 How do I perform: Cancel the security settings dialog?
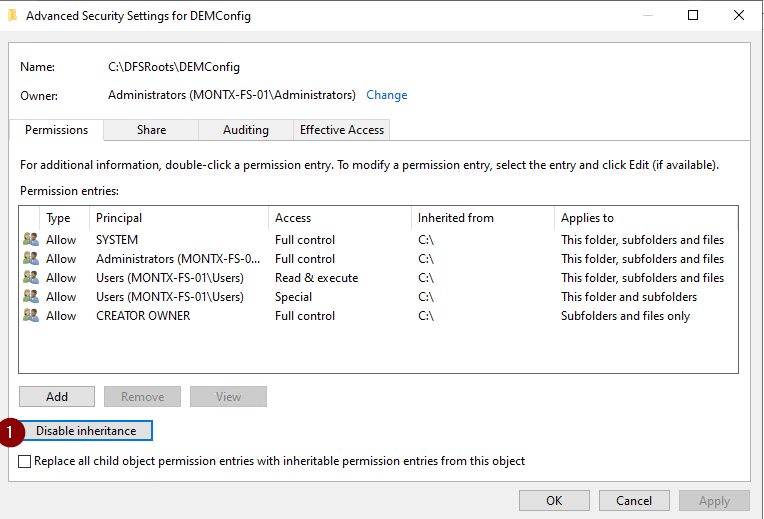pos(633,500)
